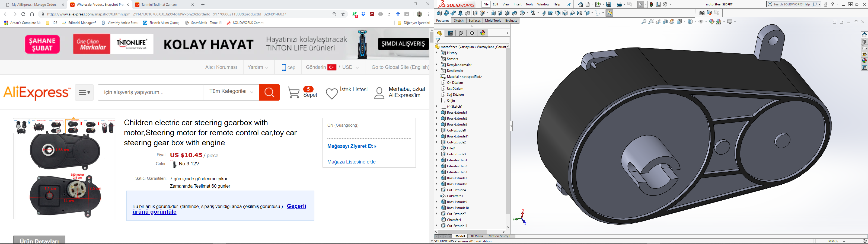The height and width of the screenshot is (244, 868).
Task: Click the Edit Appearance color ball icon
Action: coord(712,22)
